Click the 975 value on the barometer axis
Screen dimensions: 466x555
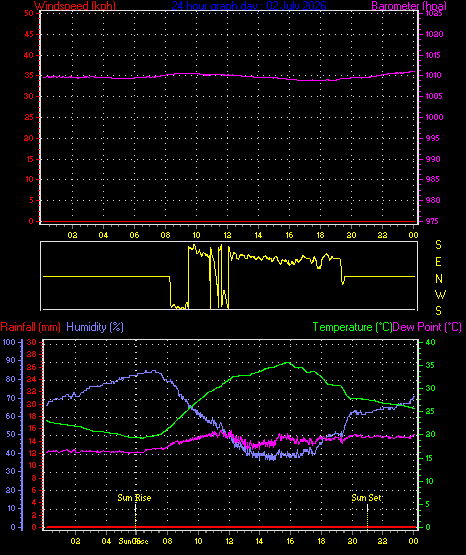click(433, 221)
